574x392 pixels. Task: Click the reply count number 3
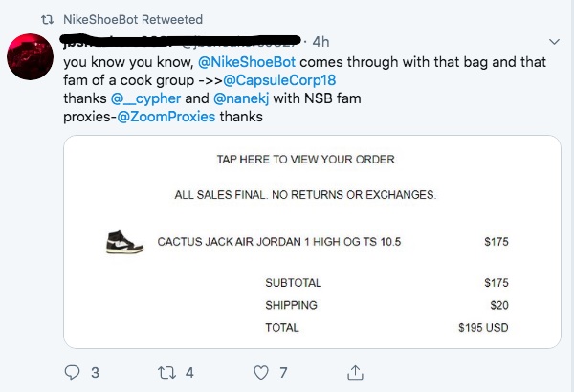click(x=95, y=373)
